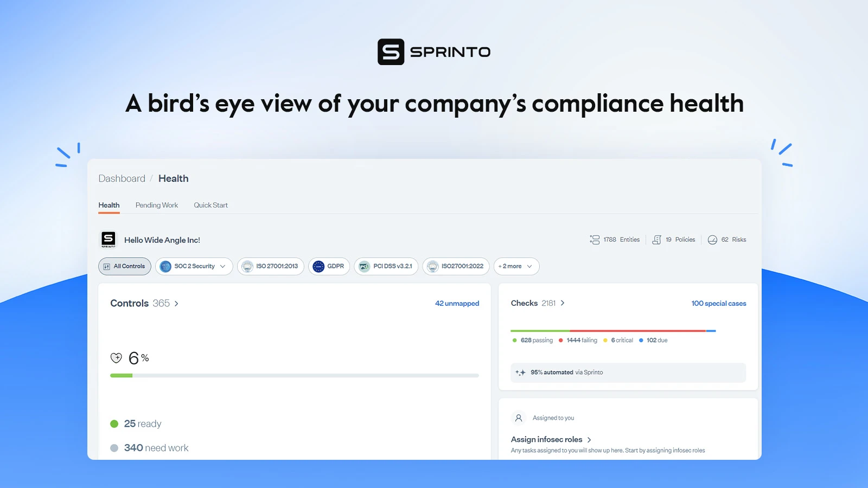This screenshot has width=868, height=488.
Task: Switch to the Quick Start tab
Action: (211, 205)
